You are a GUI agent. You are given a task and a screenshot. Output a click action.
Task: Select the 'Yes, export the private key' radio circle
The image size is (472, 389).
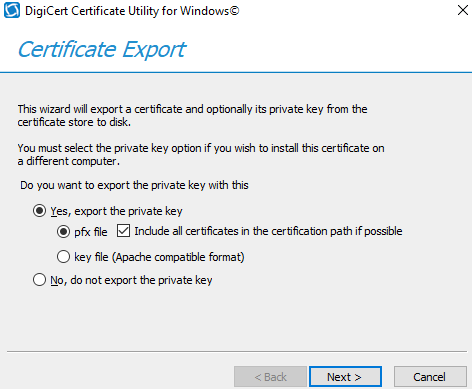pyautogui.click(x=39, y=211)
